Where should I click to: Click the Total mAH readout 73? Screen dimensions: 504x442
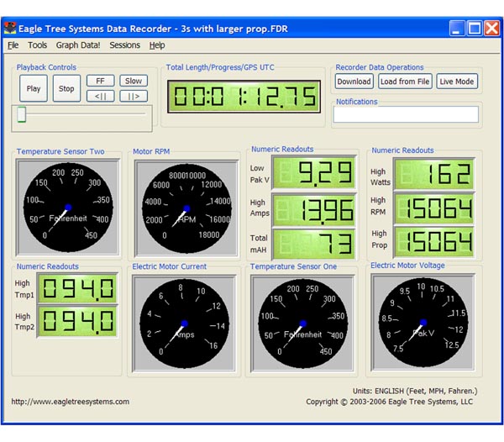click(314, 244)
